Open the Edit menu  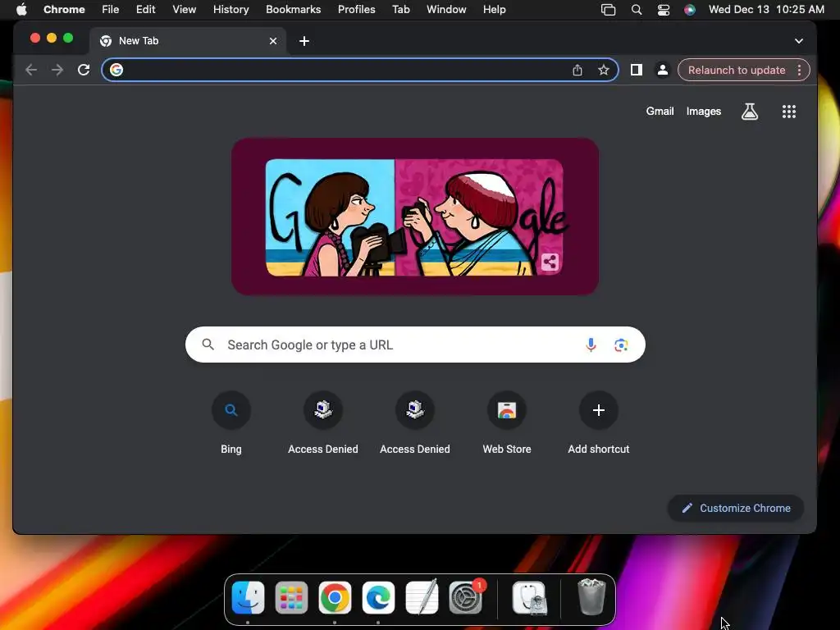(145, 10)
